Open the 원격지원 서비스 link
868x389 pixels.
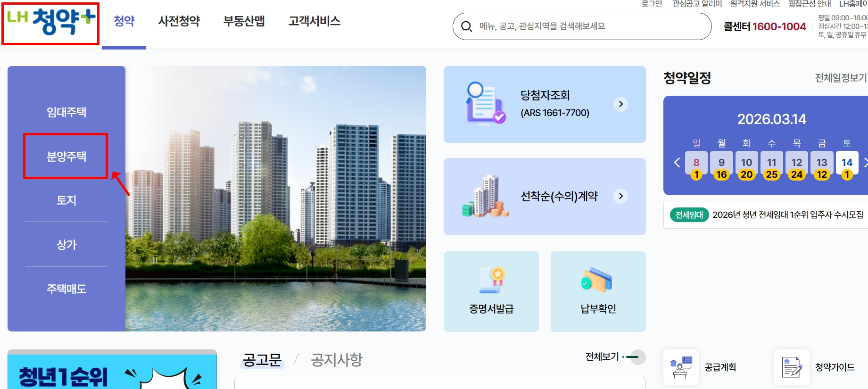coord(755,4)
